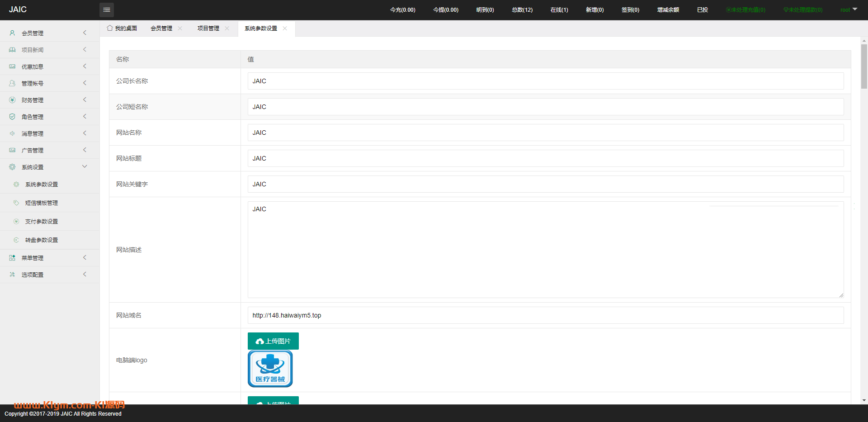The image size is (868, 422).
Task: Click the 系统参数设置 gear icon in submenu
Action: point(16,185)
